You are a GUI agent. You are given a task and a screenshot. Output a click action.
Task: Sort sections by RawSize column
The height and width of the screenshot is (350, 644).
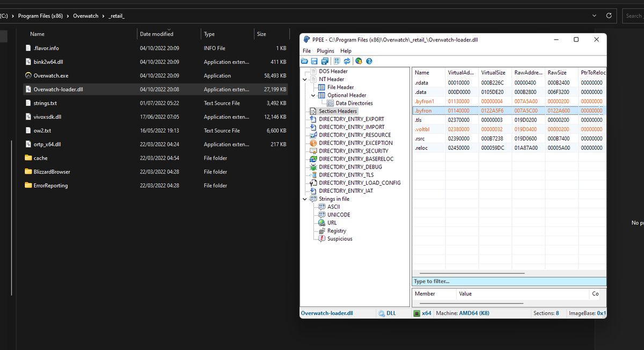coord(561,72)
